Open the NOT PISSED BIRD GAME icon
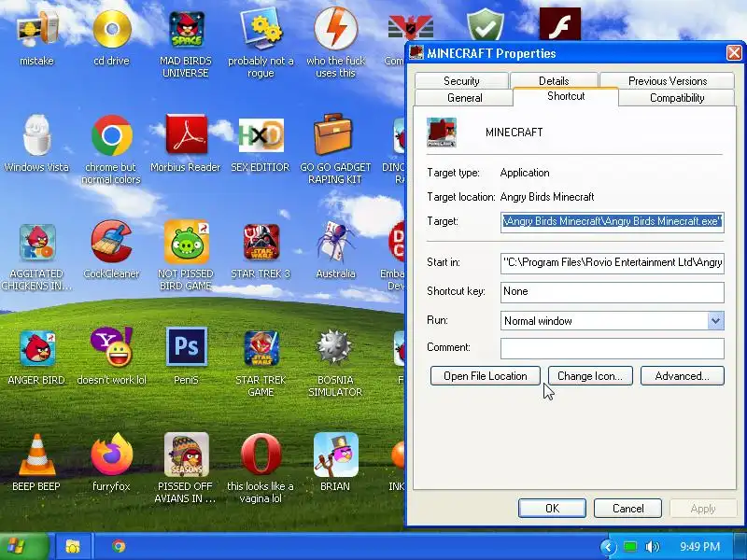 click(186, 242)
